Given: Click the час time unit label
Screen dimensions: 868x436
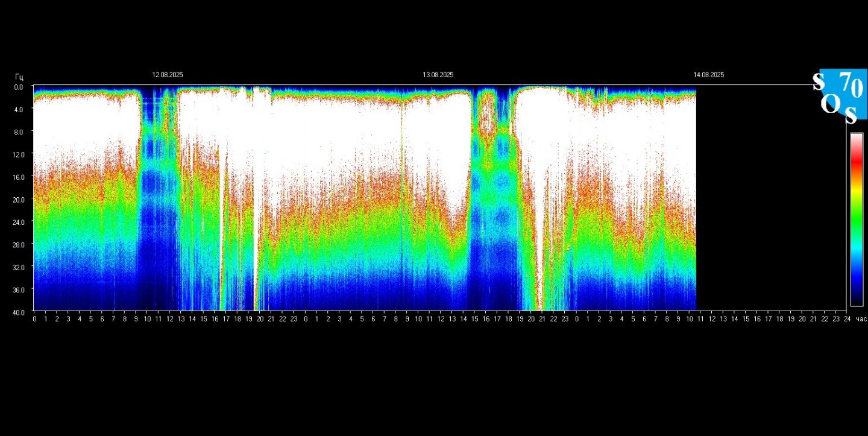Looking at the screenshot, I should click(861, 319).
